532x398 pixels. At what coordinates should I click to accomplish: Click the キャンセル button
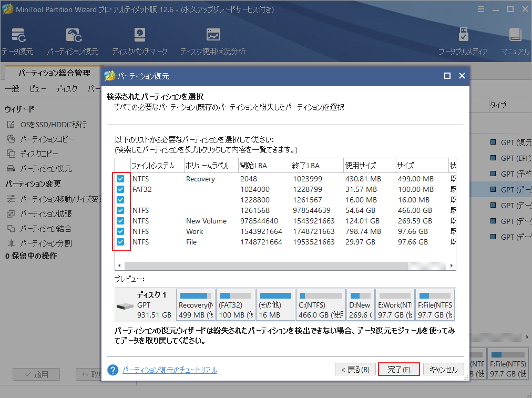tap(443, 369)
